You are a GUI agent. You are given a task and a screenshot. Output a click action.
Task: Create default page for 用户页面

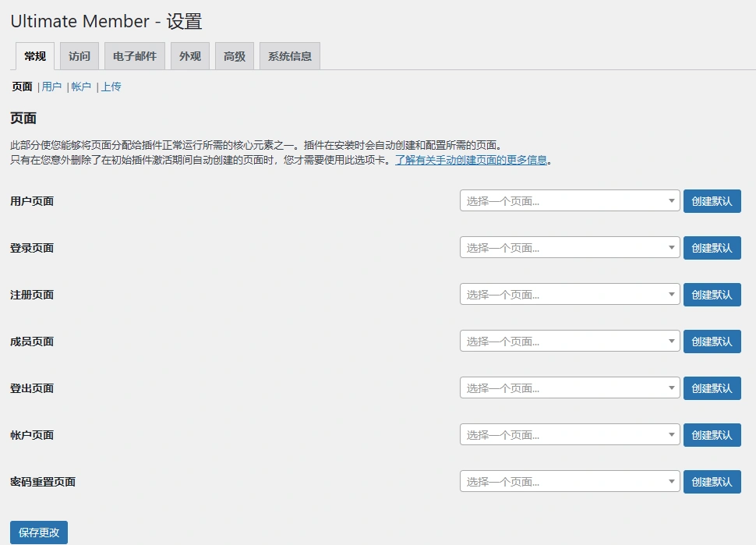[x=712, y=201]
